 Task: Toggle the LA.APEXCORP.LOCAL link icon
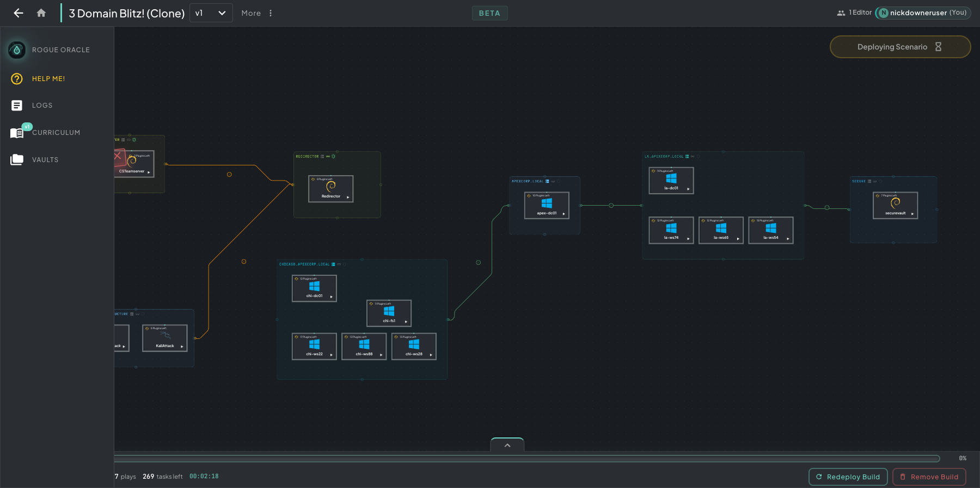pyautogui.click(x=693, y=157)
